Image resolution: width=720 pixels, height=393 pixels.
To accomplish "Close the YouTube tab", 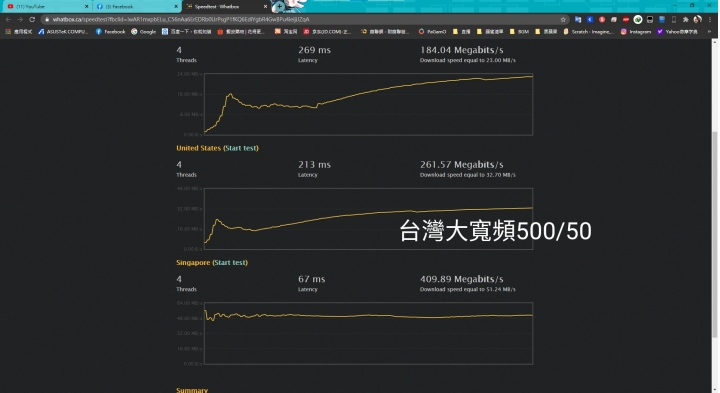I will 86,6.
